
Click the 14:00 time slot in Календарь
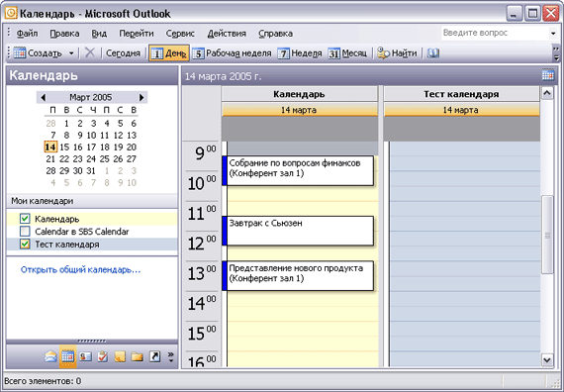303,298
